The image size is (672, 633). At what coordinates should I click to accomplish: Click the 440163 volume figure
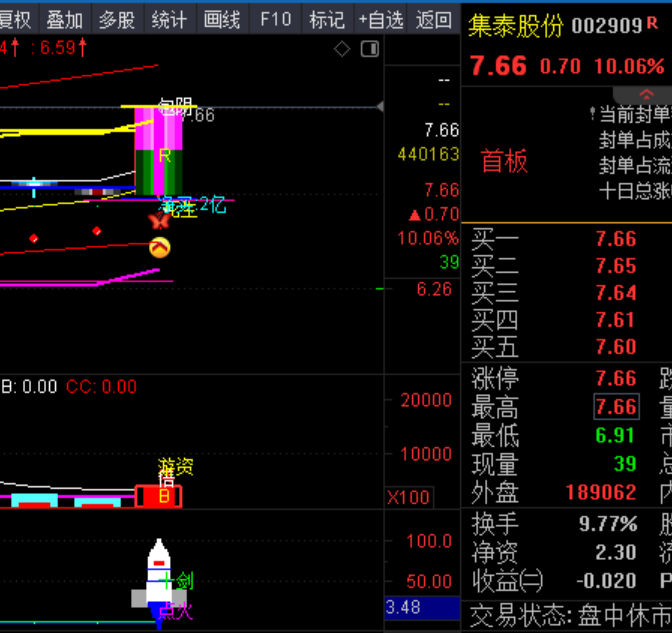click(x=428, y=154)
